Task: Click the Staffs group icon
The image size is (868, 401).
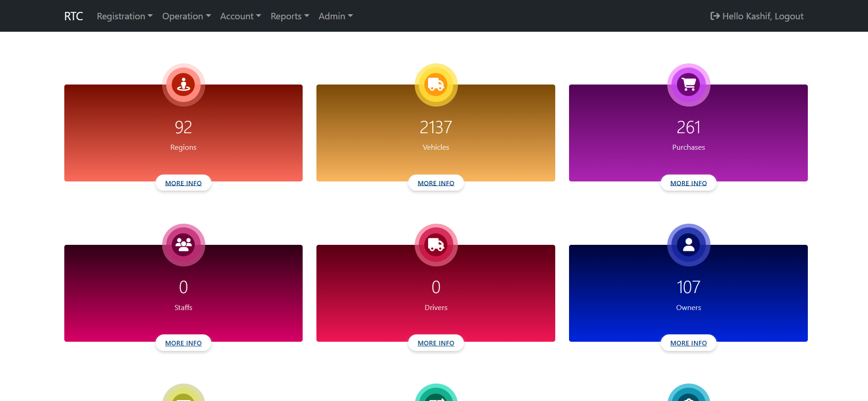Action: (x=183, y=245)
